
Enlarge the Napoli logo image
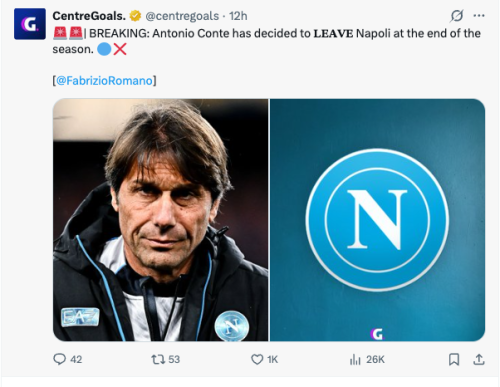click(x=377, y=220)
